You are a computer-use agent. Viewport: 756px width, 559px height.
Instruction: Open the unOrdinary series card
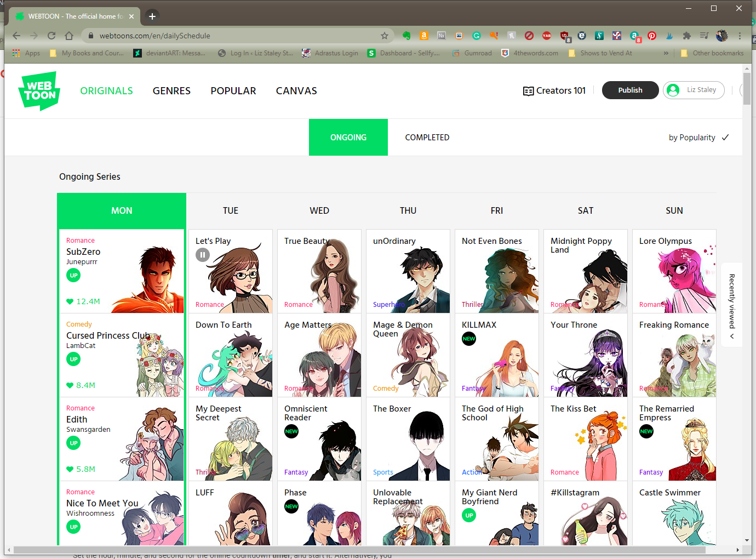(408, 271)
